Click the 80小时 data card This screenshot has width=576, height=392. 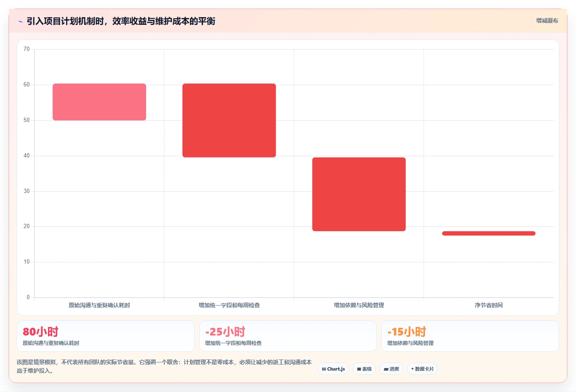coord(105,336)
